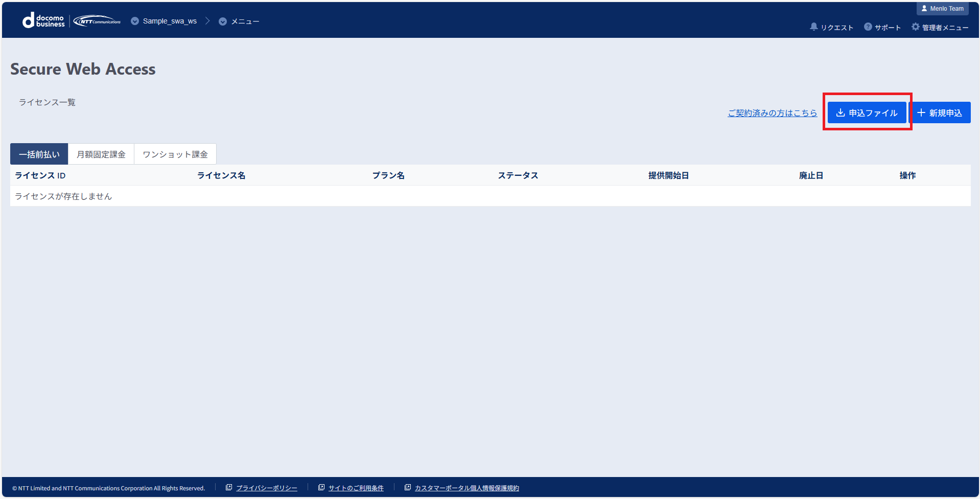The height and width of the screenshot is (499, 980).
Task: Click the breadcrumb arrow after Sample_swa_ws
Action: [207, 21]
